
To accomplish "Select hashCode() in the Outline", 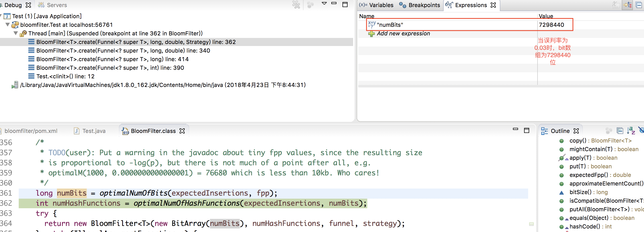I will pos(591,226).
